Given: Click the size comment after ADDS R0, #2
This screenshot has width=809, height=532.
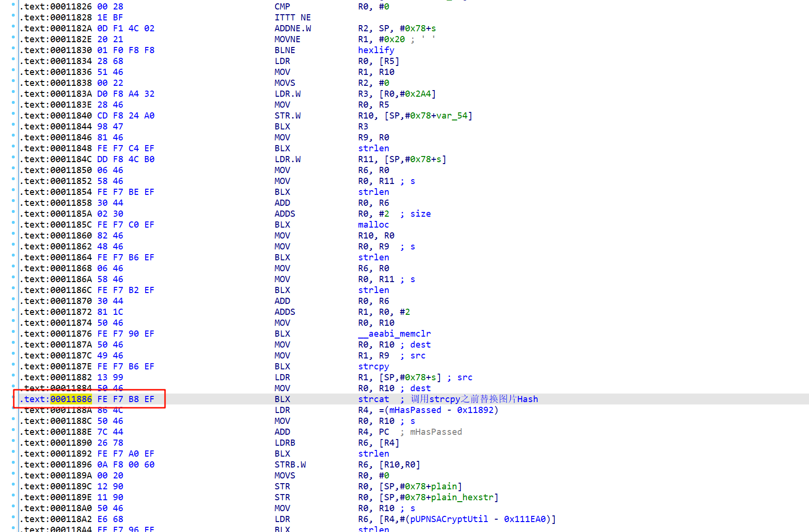Looking at the screenshot, I should point(420,214).
